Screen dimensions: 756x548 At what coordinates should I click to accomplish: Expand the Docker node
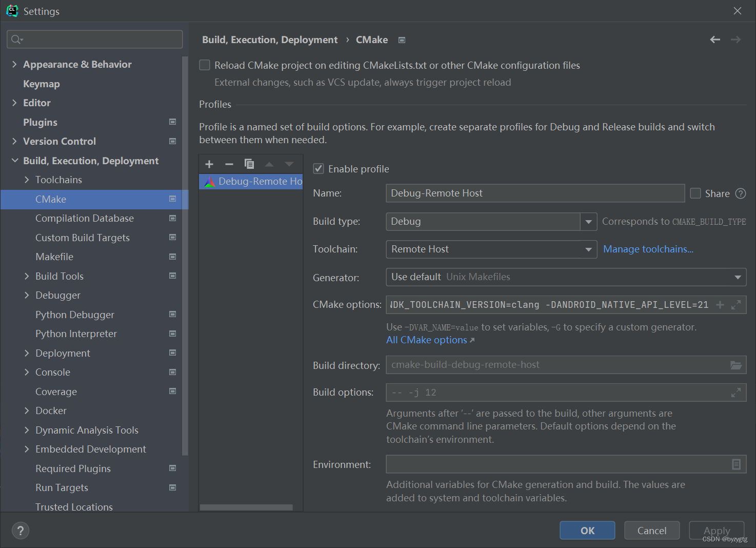click(27, 410)
